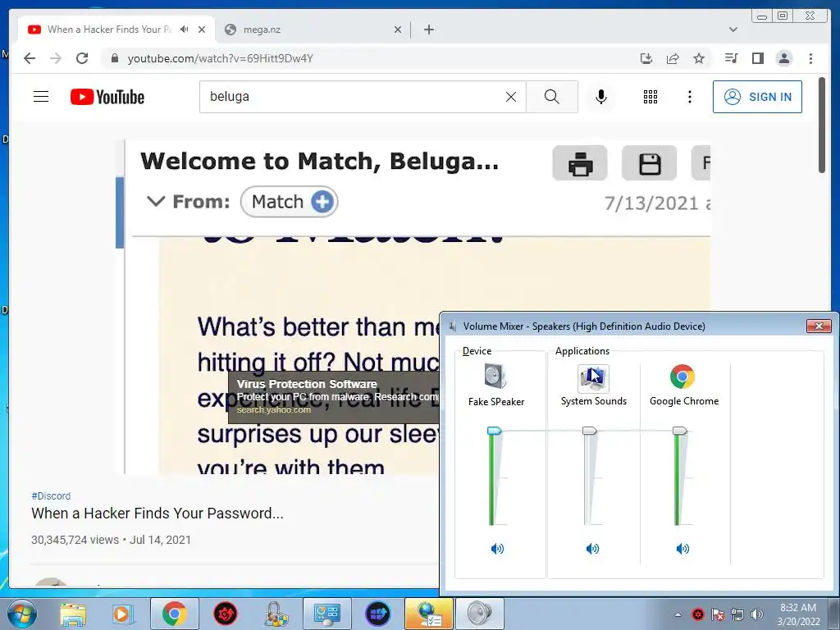Screen dimensions: 840x630
Task: Close the YouTube video tab
Action: [x=202, y=30]
